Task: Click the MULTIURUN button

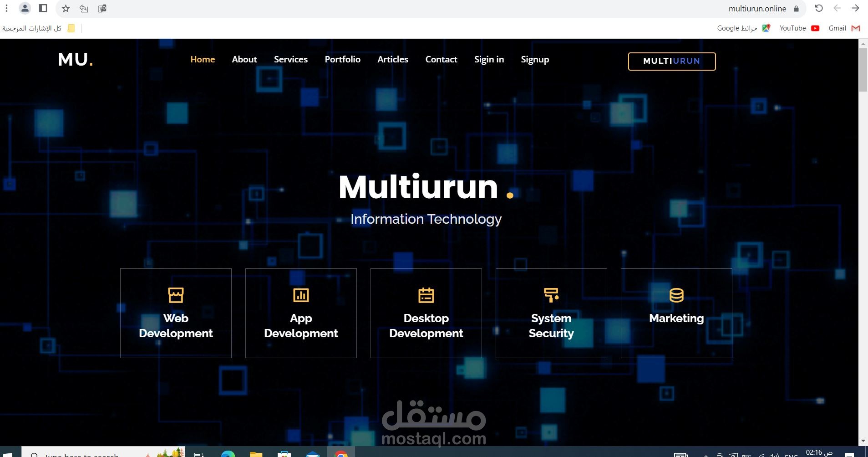Action: 671,61
